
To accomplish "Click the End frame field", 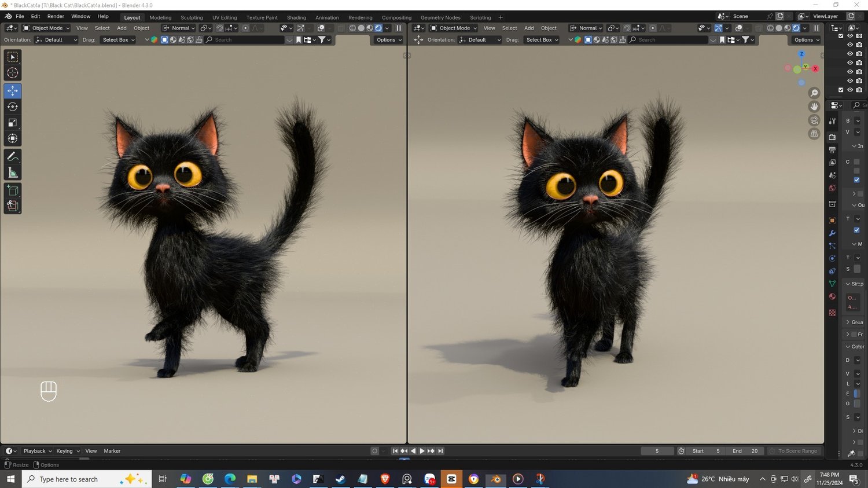I will [x=745, y=451].
